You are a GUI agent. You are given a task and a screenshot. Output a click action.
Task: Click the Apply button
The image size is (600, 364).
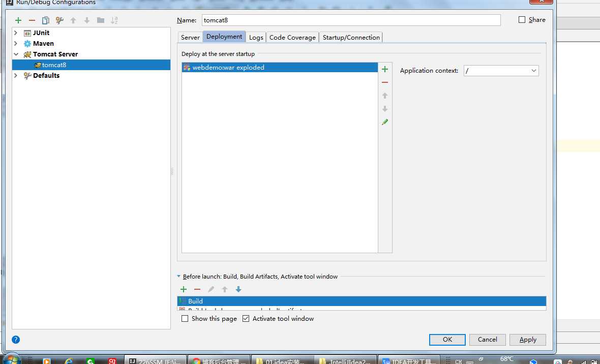click(528, 340)
